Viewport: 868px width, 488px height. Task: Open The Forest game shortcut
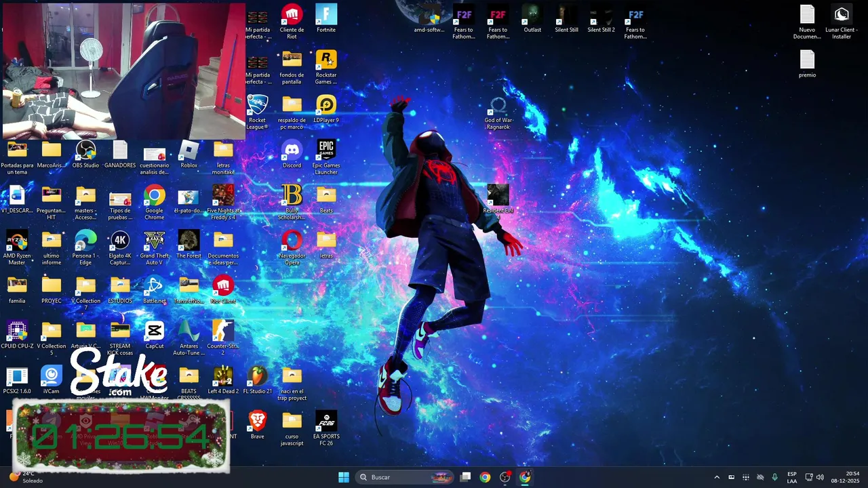pos(189,244)
